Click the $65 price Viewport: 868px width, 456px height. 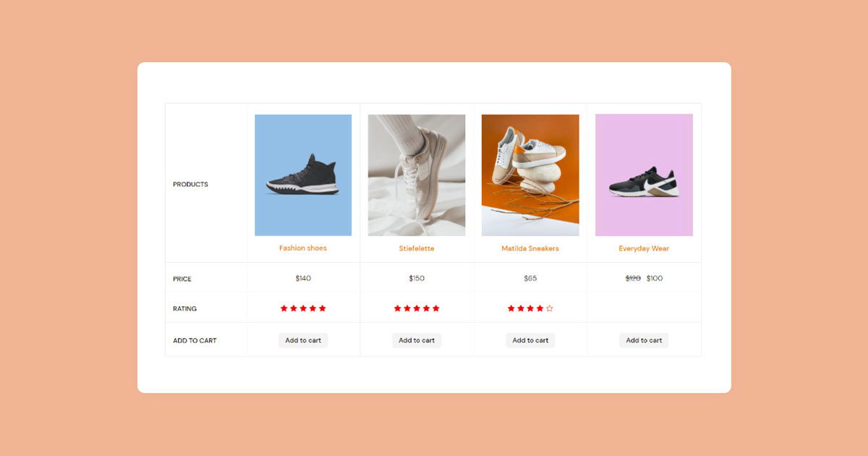point(530,279)
